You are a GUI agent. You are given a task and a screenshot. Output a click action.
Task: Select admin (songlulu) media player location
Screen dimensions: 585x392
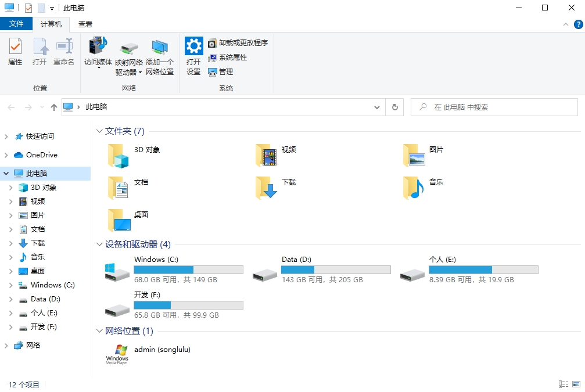coord(149,354)
